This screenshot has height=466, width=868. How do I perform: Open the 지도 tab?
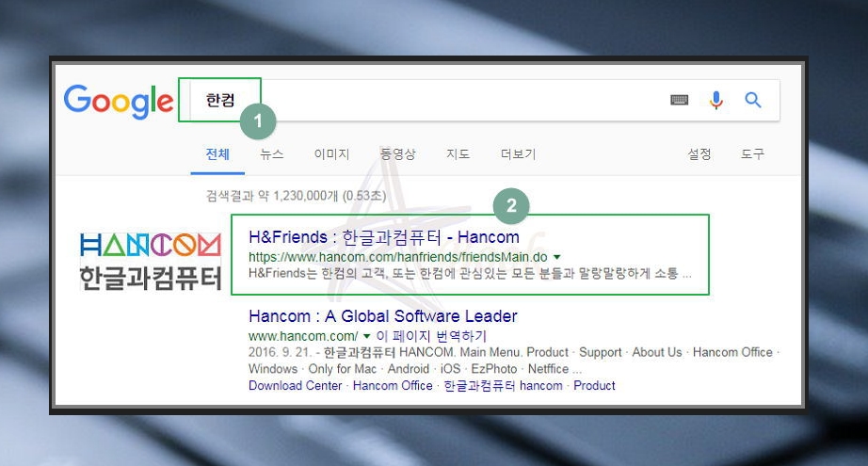pos(458,153)
